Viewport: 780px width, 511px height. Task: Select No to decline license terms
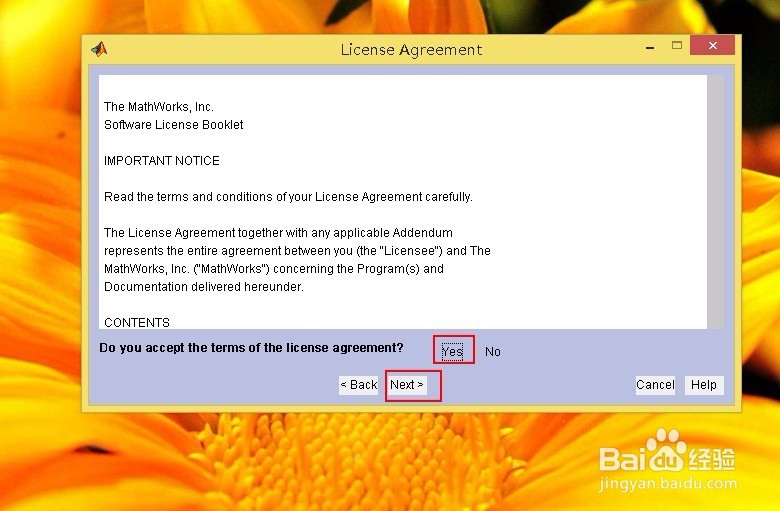pos(492,352)
